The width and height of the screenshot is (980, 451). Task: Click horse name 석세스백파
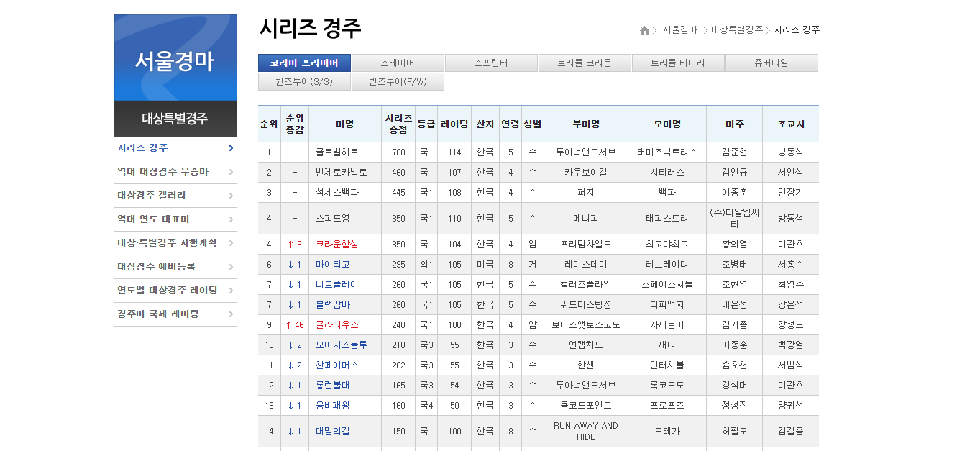pyautogui.click(x=336, y=193)
